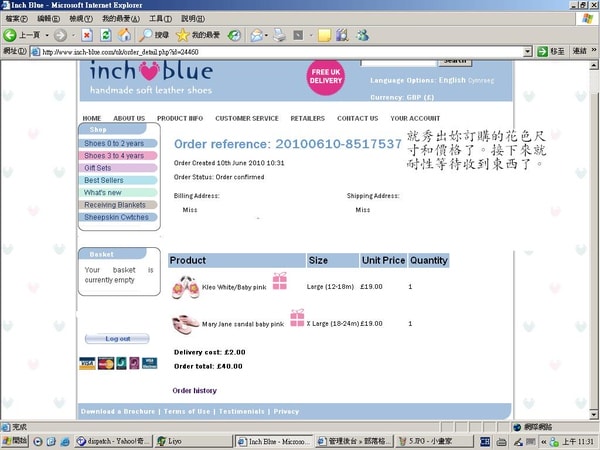Click the site search input field
Image resolution: width=600 pixels, height=450 pixels.
point(398,62)
